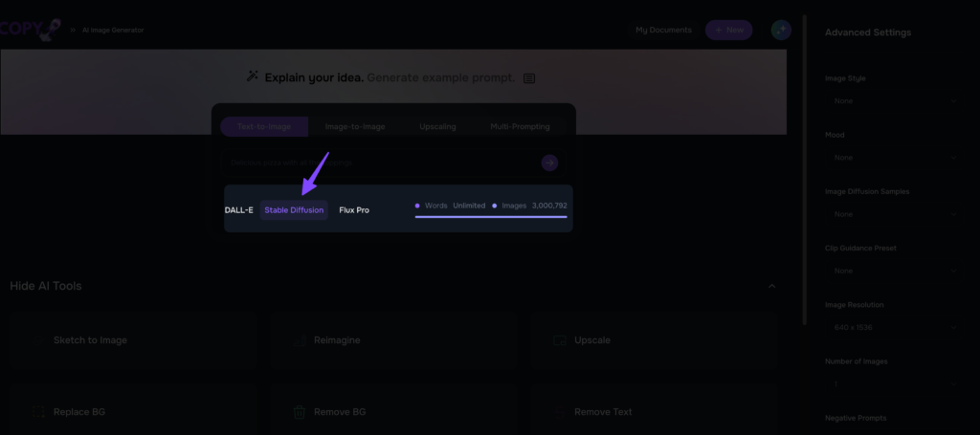980x435 pixels.
Task: Click the Images usage progress bar
Action: [x=491, y=217]
